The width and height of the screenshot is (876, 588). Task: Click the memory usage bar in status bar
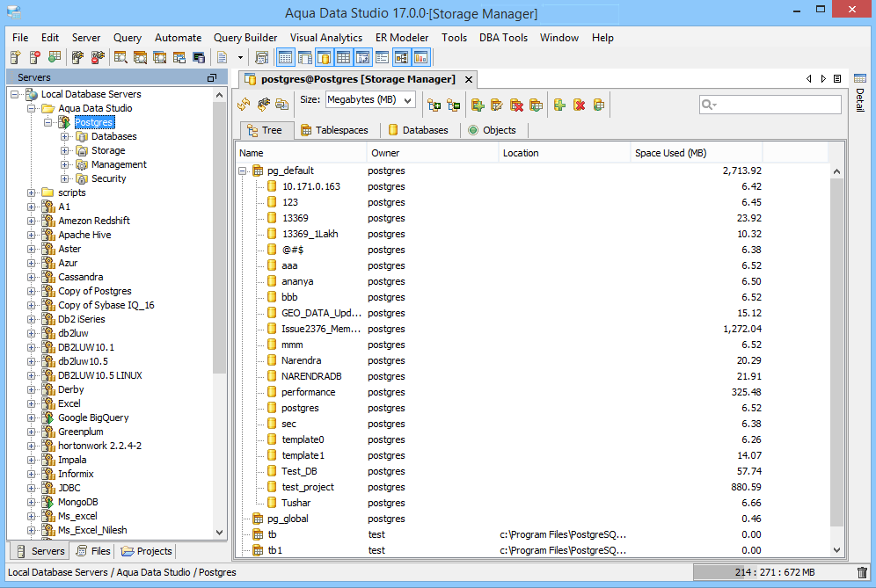773,572
